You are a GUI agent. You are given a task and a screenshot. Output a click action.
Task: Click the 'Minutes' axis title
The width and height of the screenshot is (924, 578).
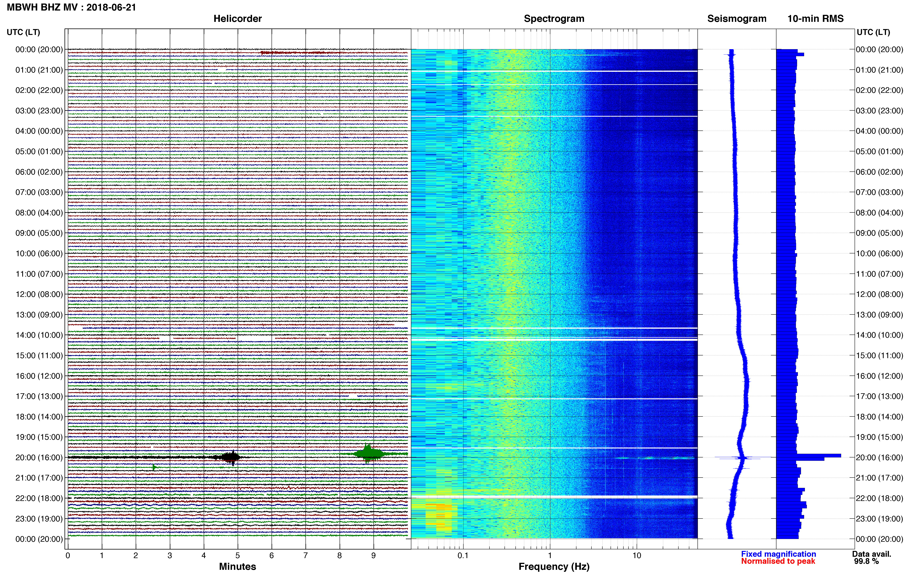(x=237, y=566)
